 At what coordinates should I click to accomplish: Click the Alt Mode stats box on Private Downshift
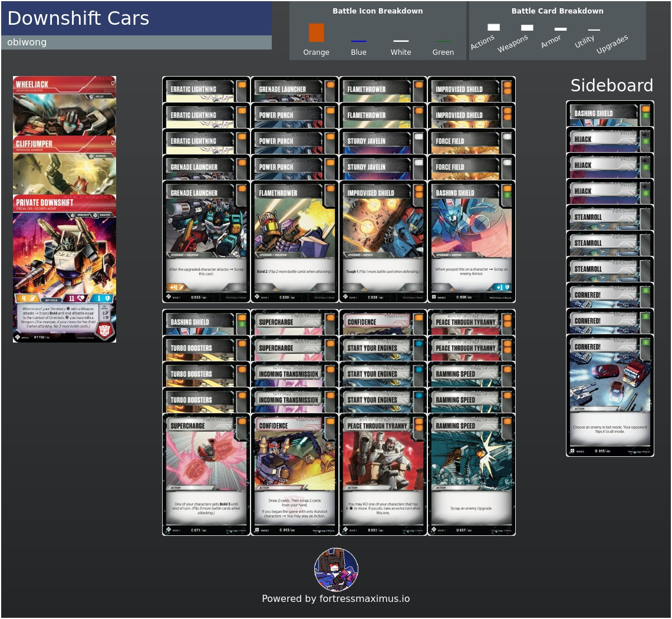(x=106, y=313)
